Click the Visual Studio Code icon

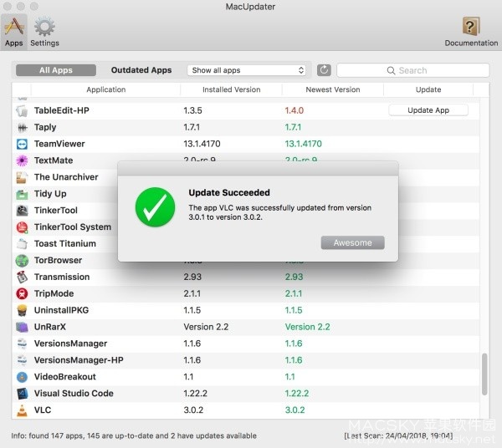pos(22,394)
